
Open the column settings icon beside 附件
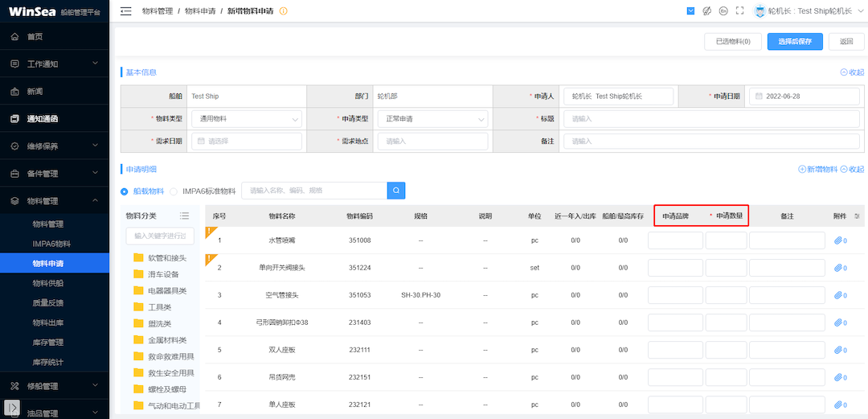click(x=857, y=216)
